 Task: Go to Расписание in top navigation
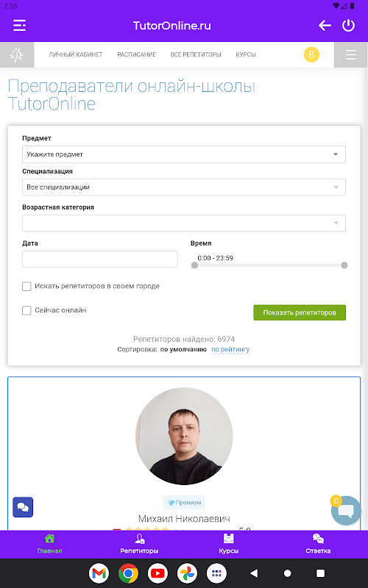[x=136, y=54]
